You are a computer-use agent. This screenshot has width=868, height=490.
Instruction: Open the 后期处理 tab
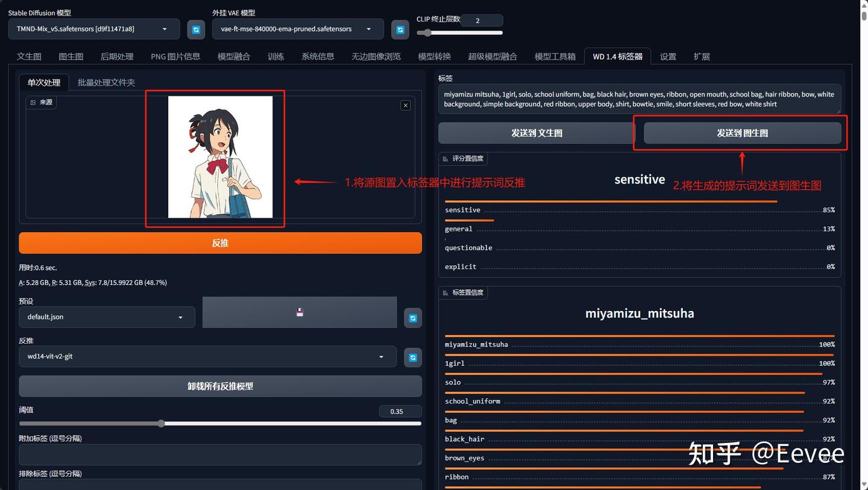[x=117, y=56]
